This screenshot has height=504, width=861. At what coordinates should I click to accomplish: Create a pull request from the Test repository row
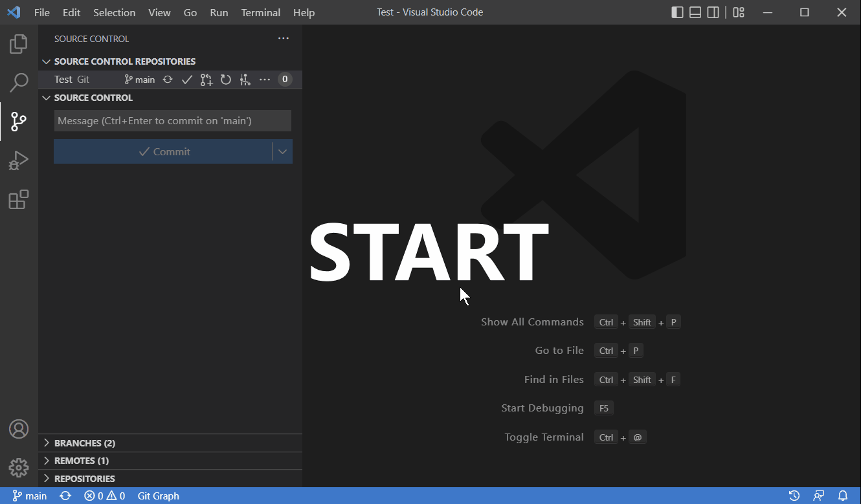(x=207, y=80)
